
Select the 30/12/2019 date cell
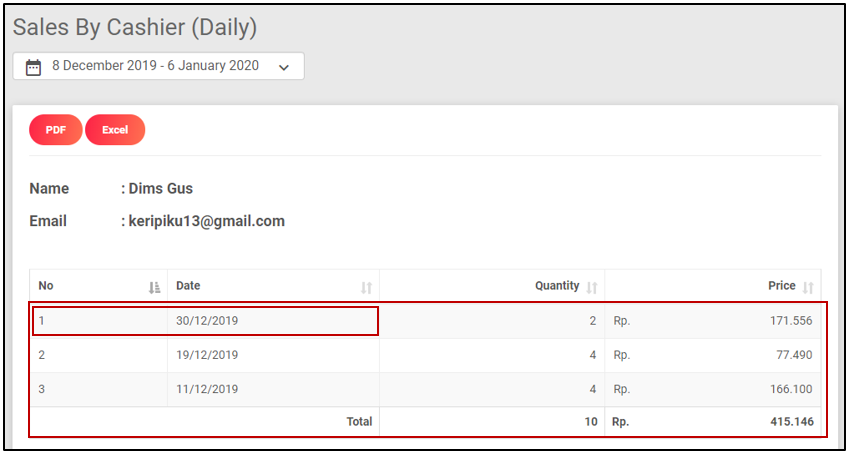(x=207, y=321)
